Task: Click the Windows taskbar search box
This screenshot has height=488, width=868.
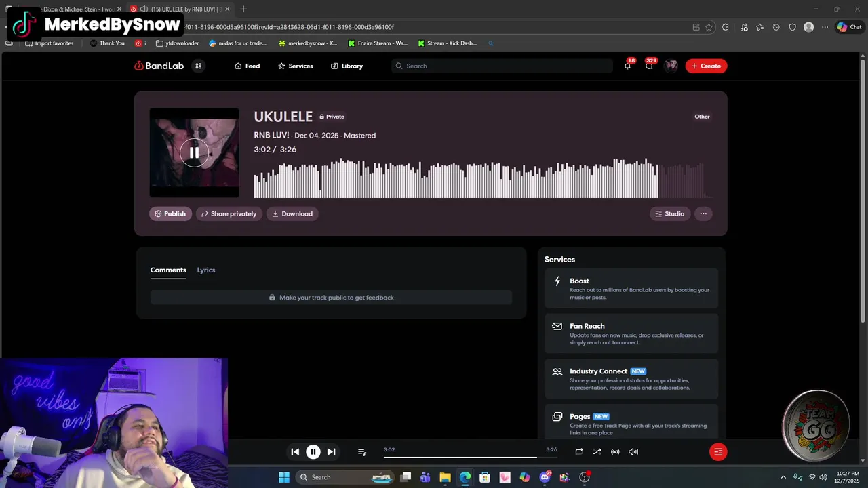Action: pos(346,477)
